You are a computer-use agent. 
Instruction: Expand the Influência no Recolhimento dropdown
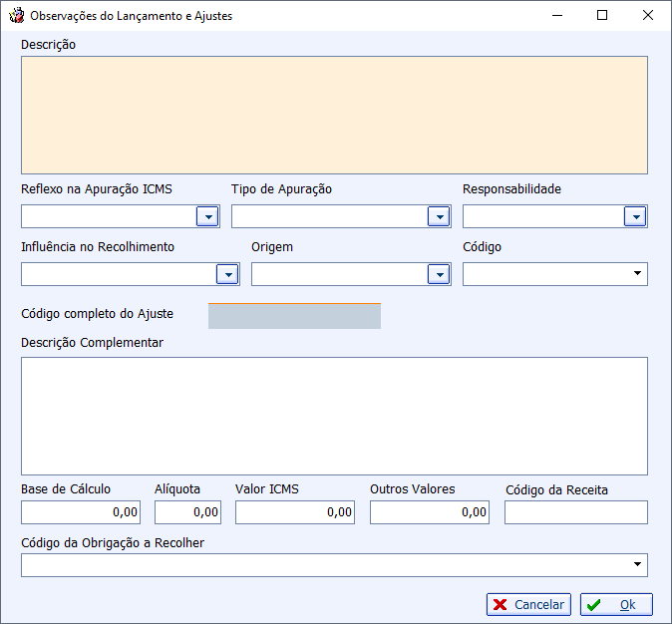pos(227,274)
